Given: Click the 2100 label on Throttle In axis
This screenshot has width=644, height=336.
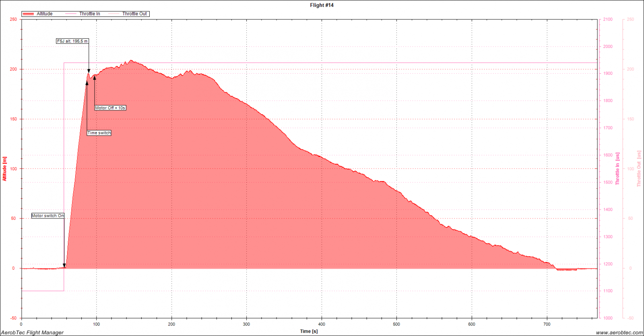Looking at the screenshot, I should [608, 19].
